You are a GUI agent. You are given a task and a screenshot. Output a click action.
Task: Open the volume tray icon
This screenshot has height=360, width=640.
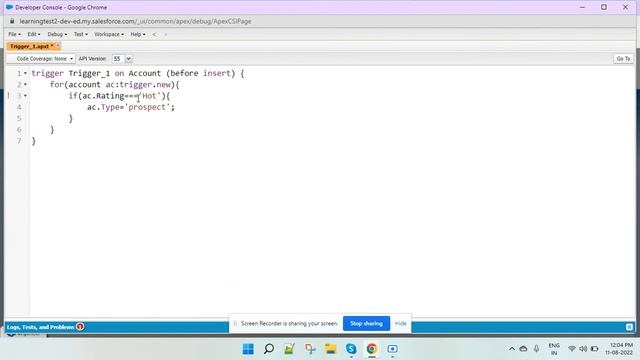pos(583,349)
